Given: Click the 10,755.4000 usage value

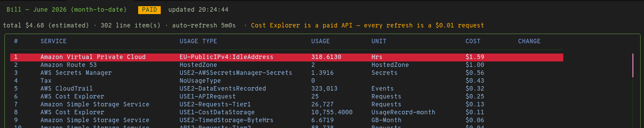Looking at the screenshot, I should click(332, 112).
